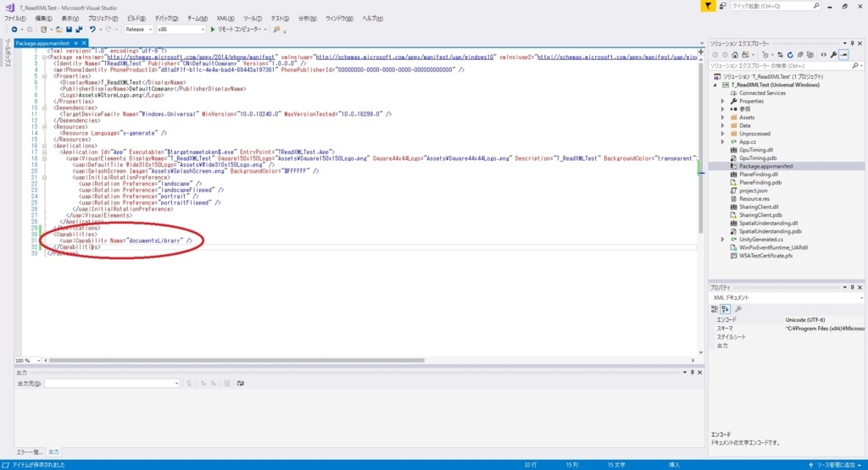
Task: Open the Help menu
Action: [x=373, y=19]
